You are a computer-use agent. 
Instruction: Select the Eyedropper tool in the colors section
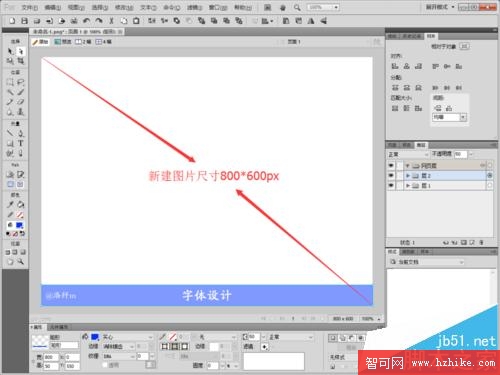point(10,204)
